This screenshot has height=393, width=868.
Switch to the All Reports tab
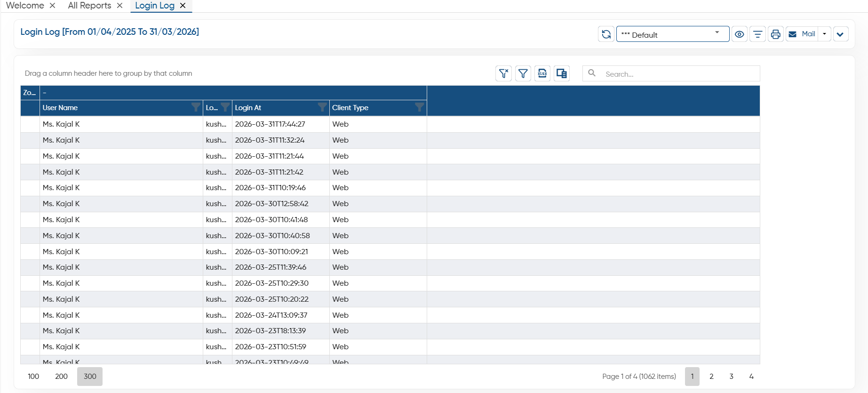click(89, 6)
